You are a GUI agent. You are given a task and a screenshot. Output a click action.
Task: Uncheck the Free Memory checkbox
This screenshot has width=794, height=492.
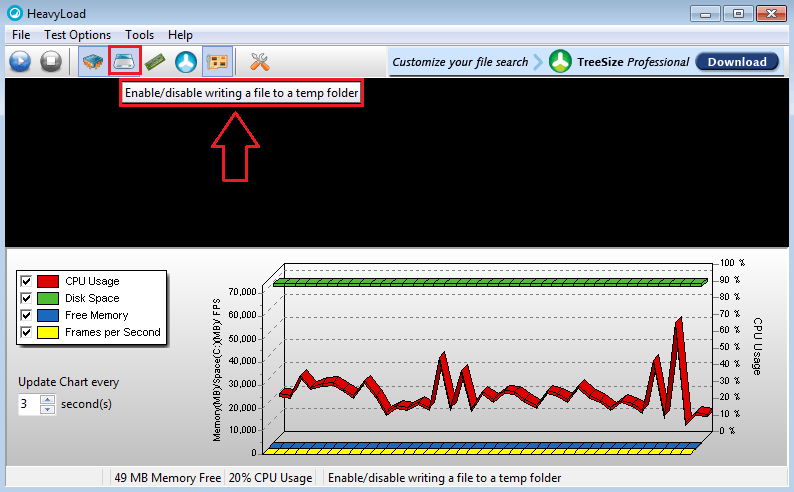click(x=26, y=315)
